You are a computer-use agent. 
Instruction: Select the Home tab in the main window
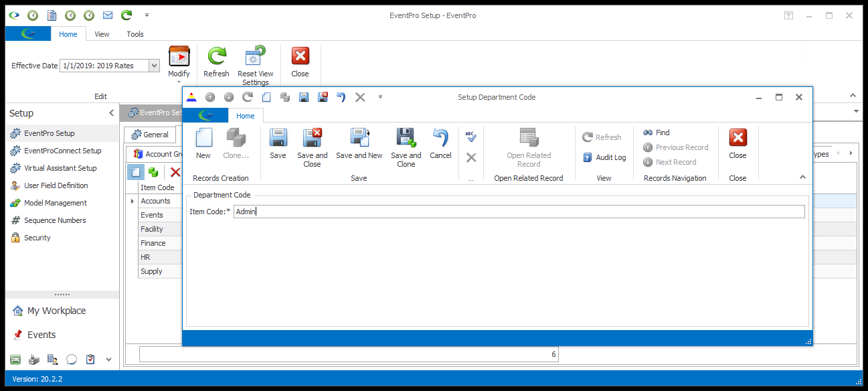(x=68, y=34)
